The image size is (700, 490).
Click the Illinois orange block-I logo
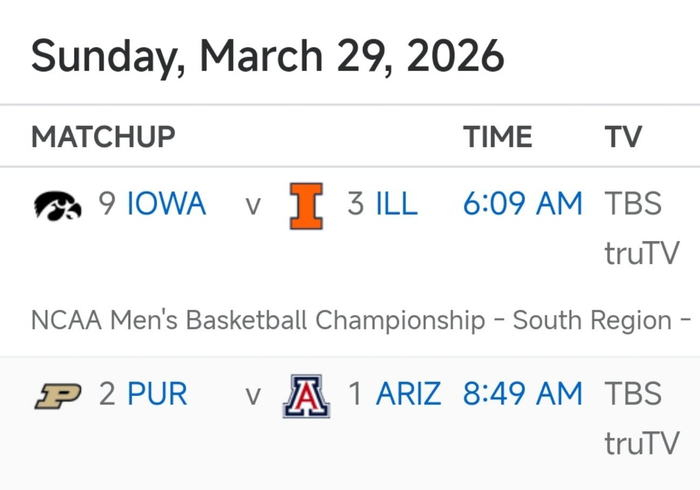pos(307,205)
